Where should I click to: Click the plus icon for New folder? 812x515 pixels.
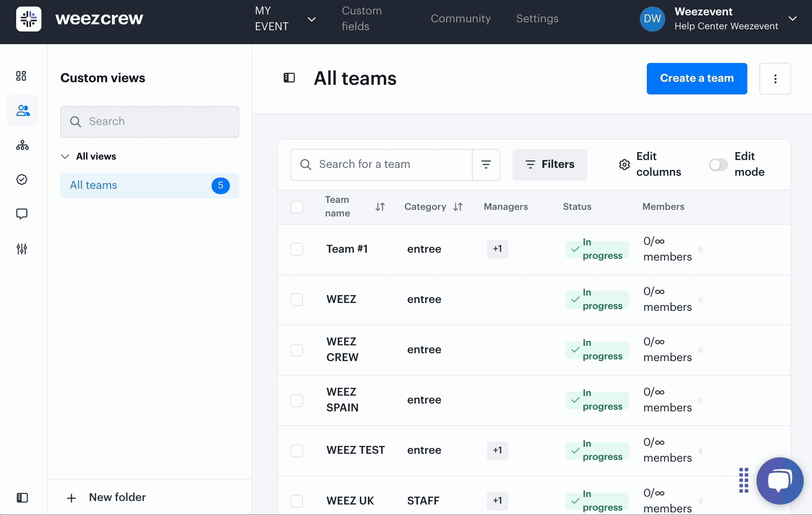pyautogui.click(x=71, y=498)
